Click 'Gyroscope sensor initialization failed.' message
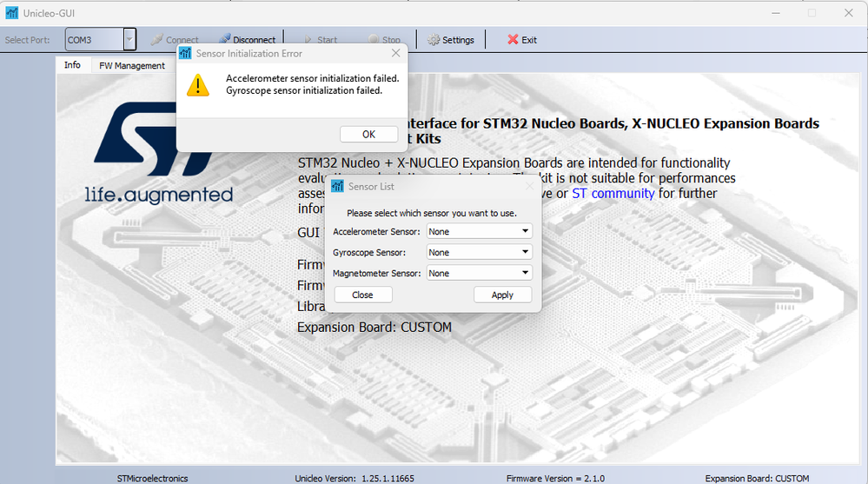 [x=304, y=90]
